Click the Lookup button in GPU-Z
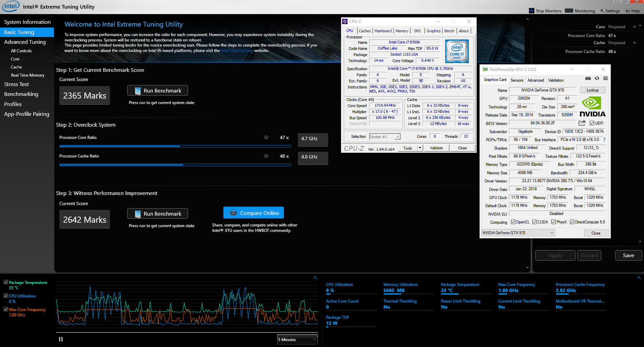Screen dimensions: 644x347 click(x=593, y=90)
